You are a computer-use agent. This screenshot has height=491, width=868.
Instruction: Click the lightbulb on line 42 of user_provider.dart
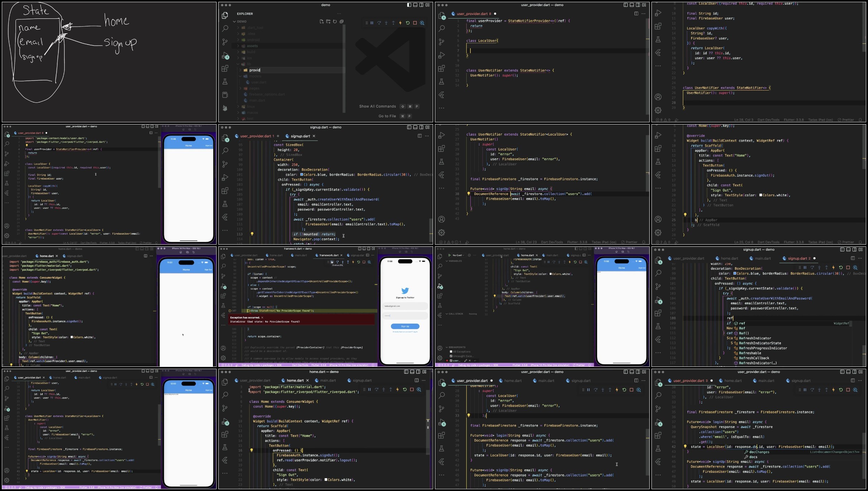tap(685, 446)
